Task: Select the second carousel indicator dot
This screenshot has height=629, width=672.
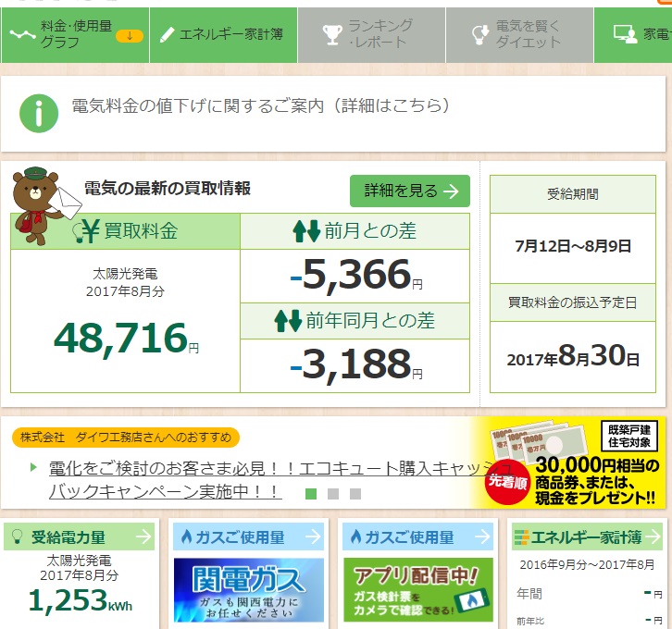Action: [333, 493]
